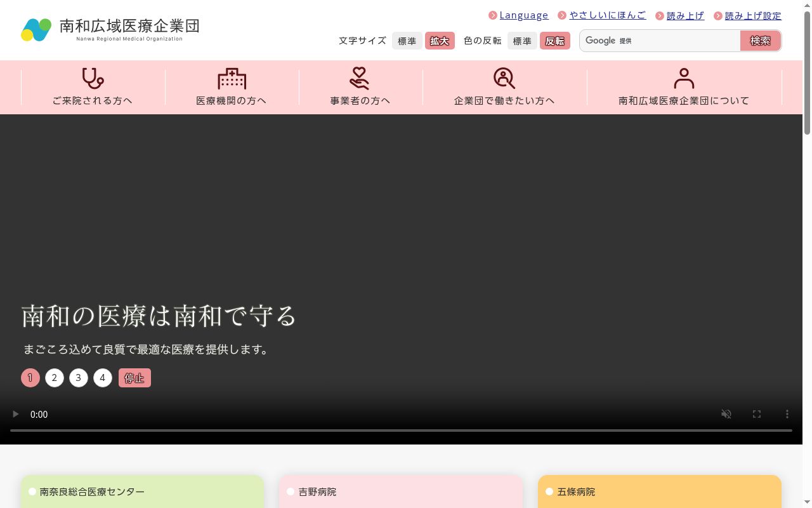Click the arrow icon beside やさしいにほんご
The image size is (812, 508).
(x=562, y=15)
